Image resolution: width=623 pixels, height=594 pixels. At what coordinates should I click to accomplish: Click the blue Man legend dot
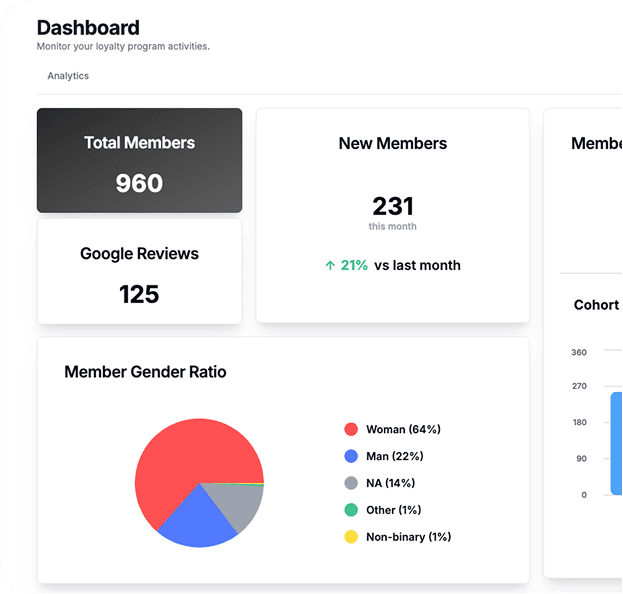(x=351, y=456)
